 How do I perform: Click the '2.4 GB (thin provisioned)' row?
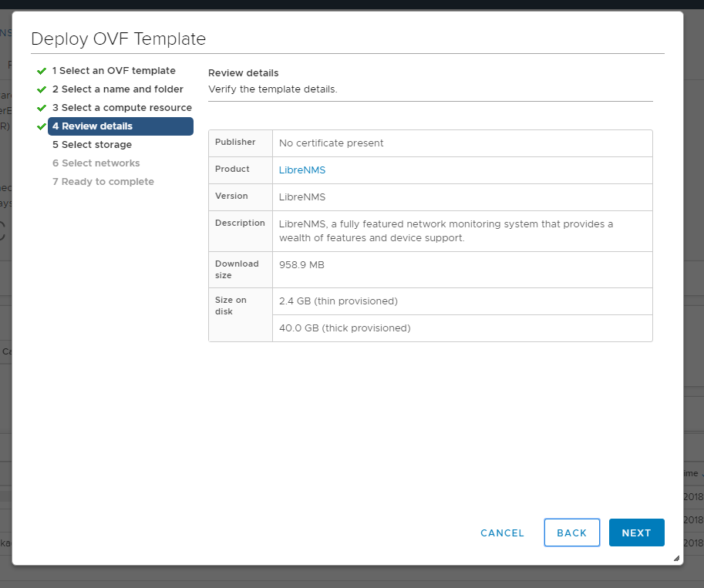coord(339,301)
